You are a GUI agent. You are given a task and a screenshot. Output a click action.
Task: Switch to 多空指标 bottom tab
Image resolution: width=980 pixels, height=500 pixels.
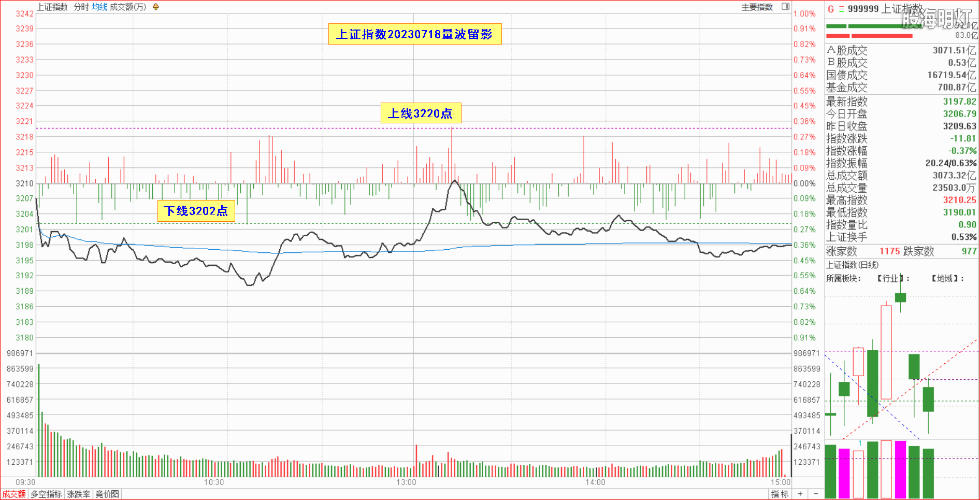pos(46,494)
